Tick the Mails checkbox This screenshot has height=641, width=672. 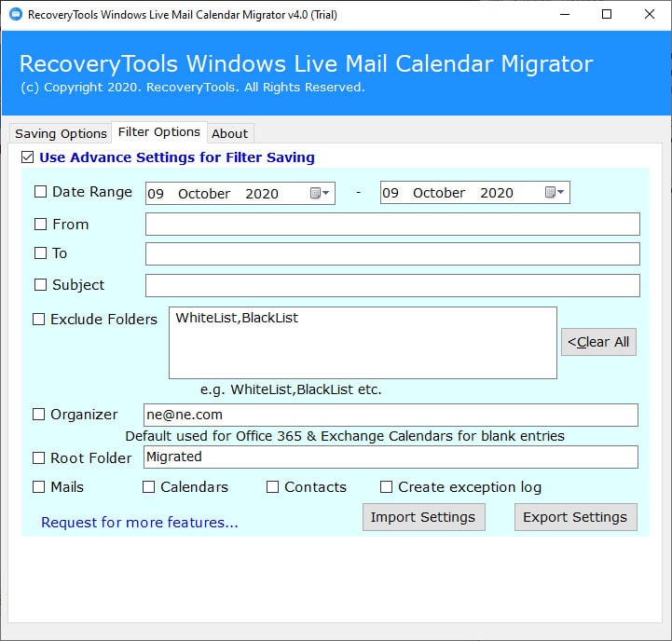coord(38,486)
